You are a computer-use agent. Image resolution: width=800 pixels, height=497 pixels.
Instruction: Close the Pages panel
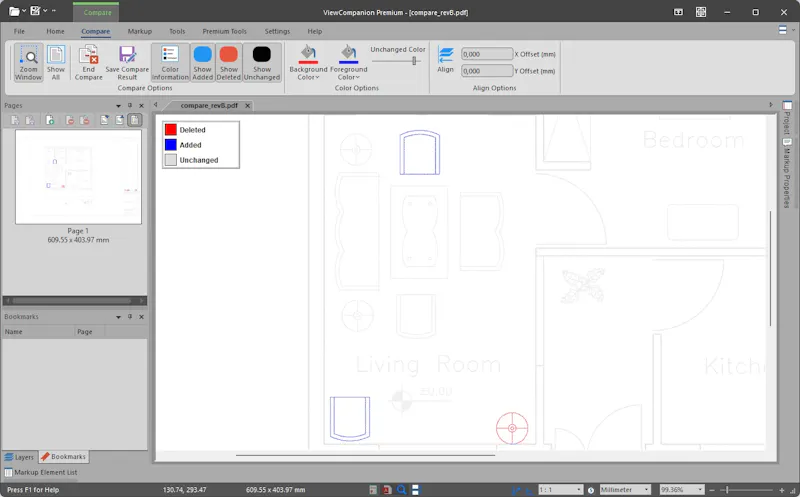tap(141, 106)
